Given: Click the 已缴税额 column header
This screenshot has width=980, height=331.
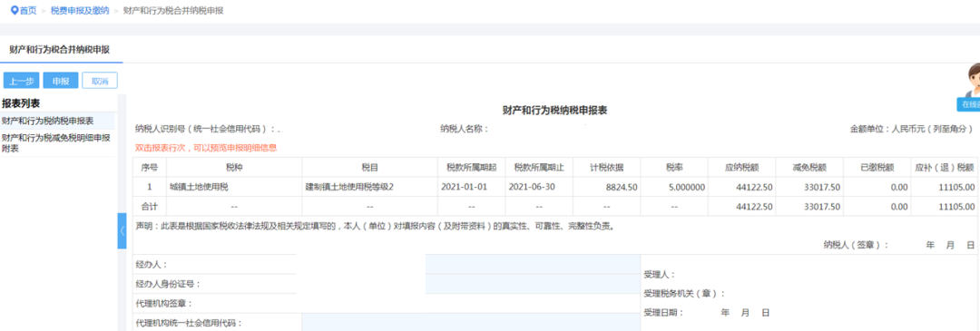Looking at the screenshot, I should 877,168.
